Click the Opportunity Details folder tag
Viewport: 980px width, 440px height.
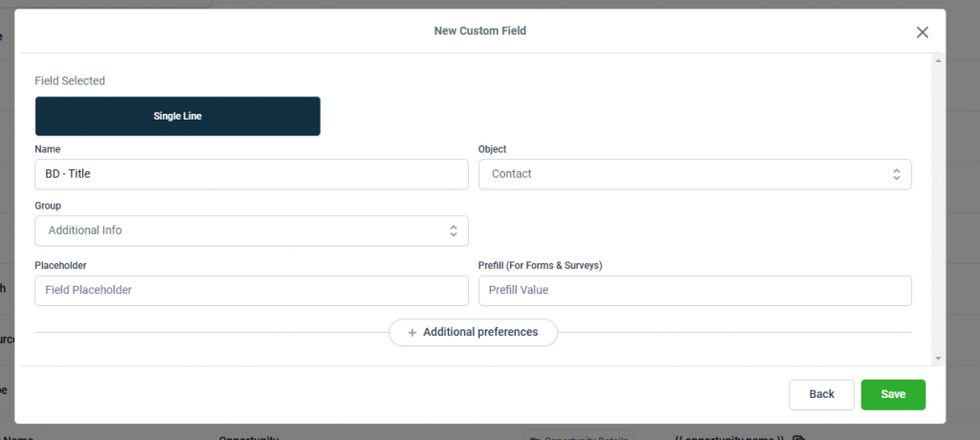(577, 438)
